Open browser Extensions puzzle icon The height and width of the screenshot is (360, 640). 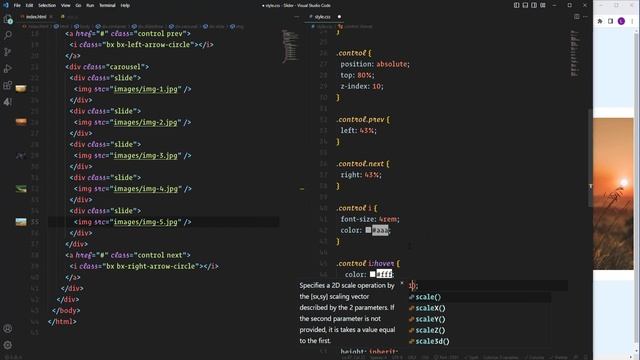(x=600, y=21)
